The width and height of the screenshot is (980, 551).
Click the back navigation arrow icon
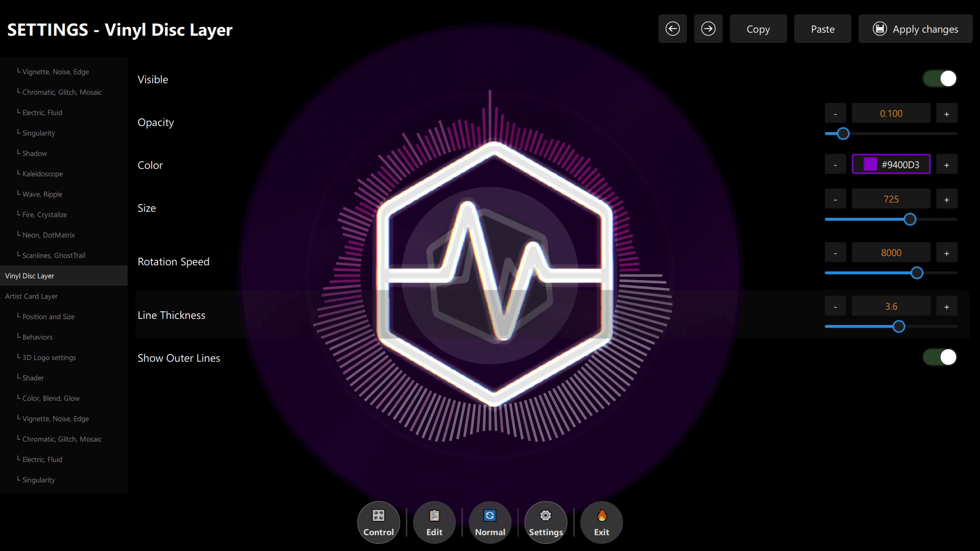click(672, 29)
